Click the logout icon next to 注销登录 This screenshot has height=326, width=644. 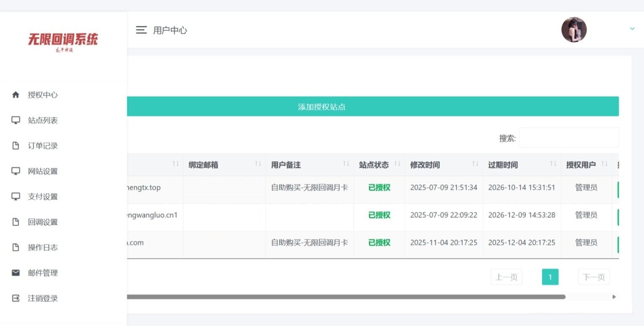[x=16, y=298]
